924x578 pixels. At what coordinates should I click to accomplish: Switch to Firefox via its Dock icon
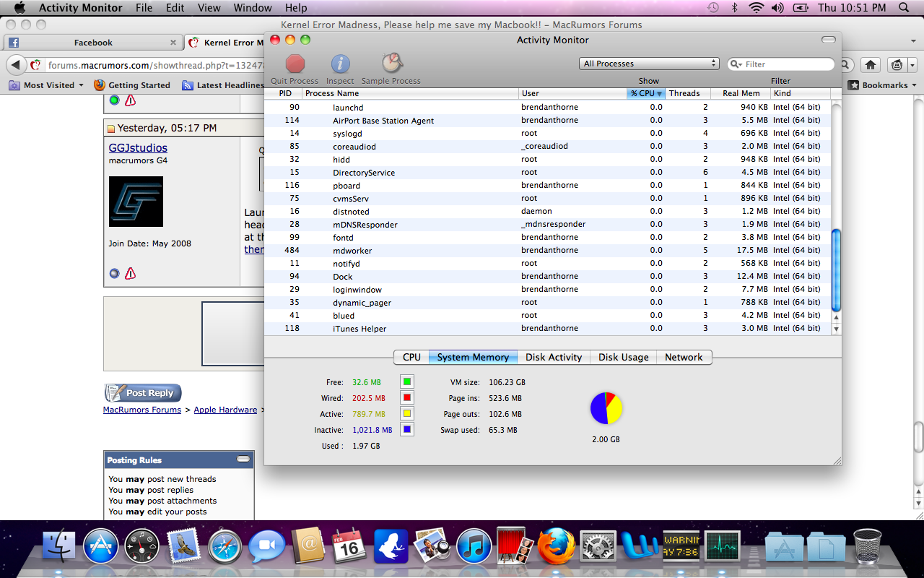[557, 547]
